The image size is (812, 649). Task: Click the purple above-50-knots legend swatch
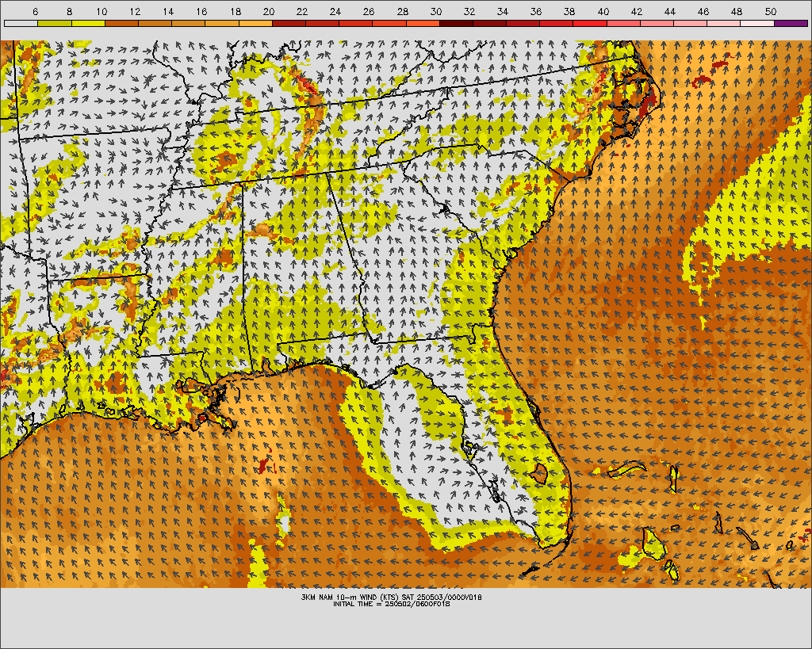tap(791, 23)
